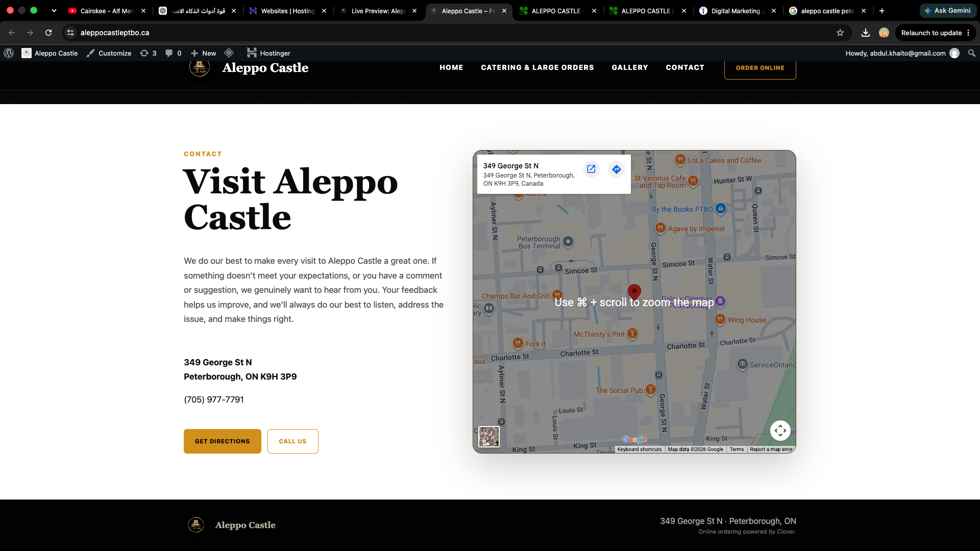Screen dimensions: 980x551
Task: Click Customize in the admin bar
Action: coord(109,53)
